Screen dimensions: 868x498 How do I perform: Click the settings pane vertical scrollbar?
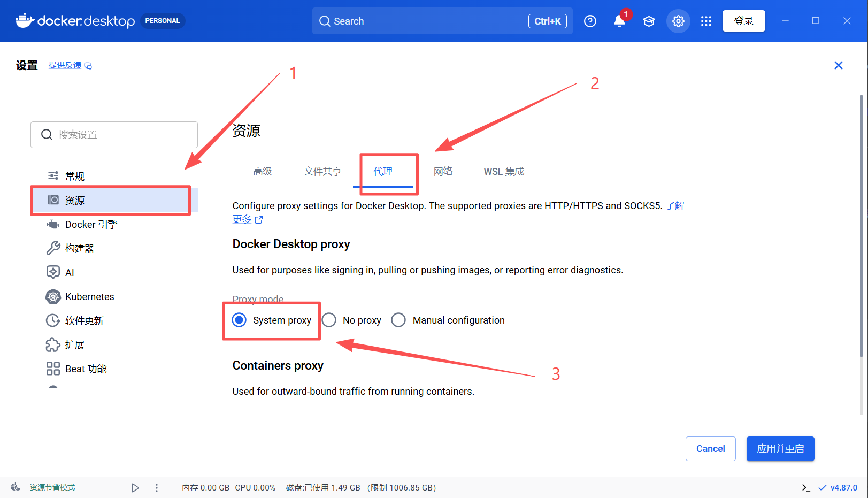[861, 226]
